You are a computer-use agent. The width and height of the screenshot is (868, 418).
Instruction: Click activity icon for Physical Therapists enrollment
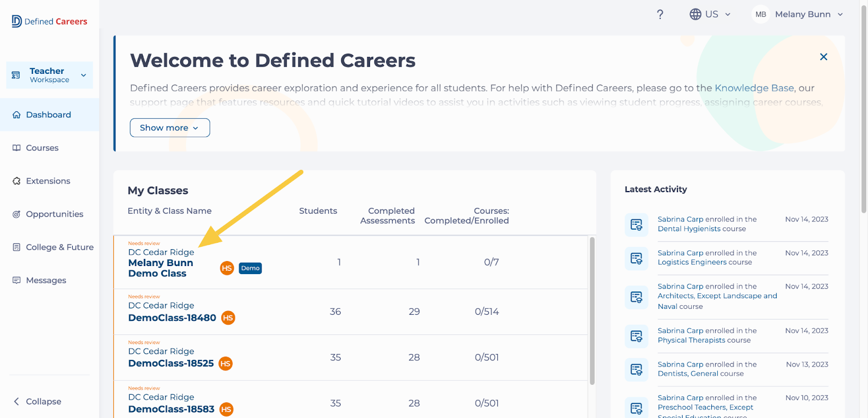point(636,336)
